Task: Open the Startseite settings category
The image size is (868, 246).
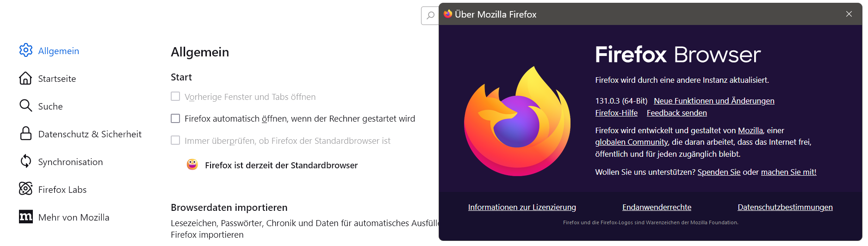Action: (57, 79)
